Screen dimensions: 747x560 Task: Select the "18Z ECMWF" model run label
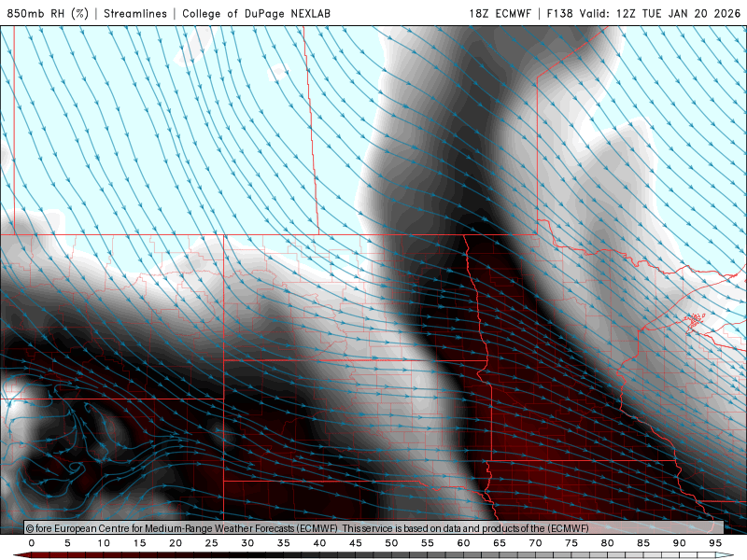500,13
